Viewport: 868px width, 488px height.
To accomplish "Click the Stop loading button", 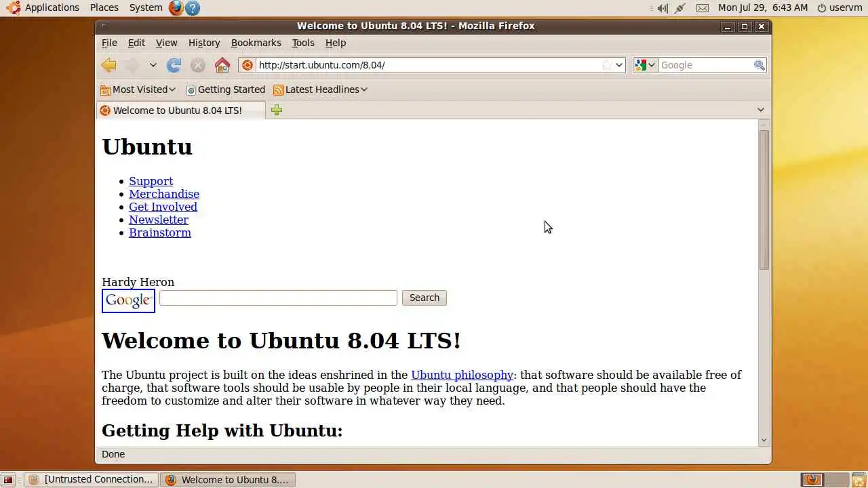I will click(x=198, y=65).
